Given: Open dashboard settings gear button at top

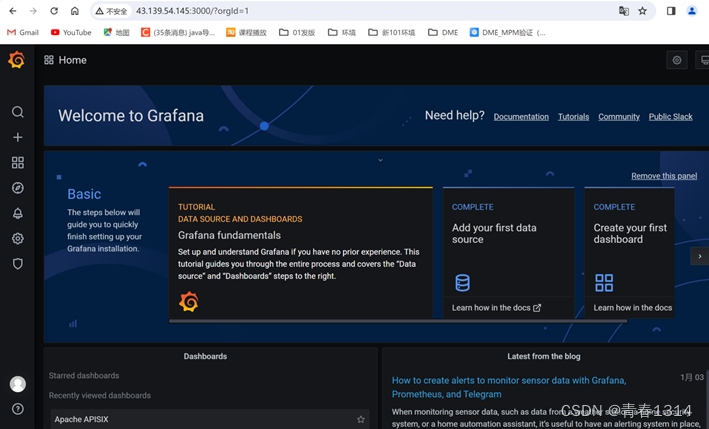Looking at the screenshot, I should [677, 60].
